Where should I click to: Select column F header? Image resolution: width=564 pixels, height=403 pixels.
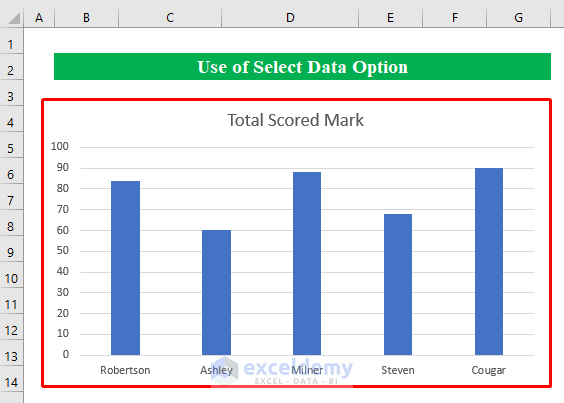(x=455, y=18)
